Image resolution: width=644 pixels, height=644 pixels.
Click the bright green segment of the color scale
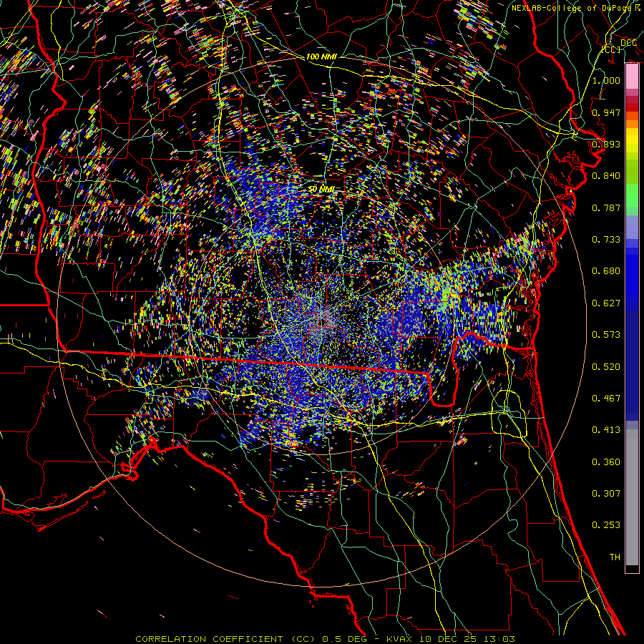pos(632,195)
